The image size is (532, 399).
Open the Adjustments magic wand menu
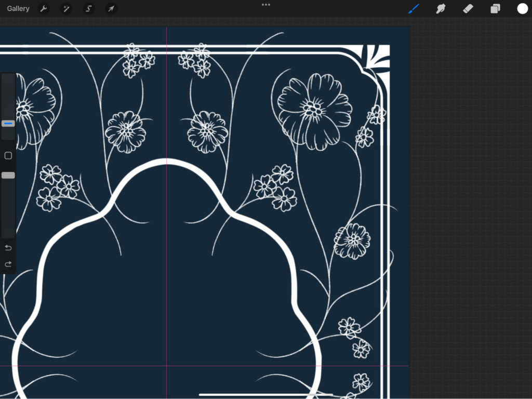tap(66, 9)
